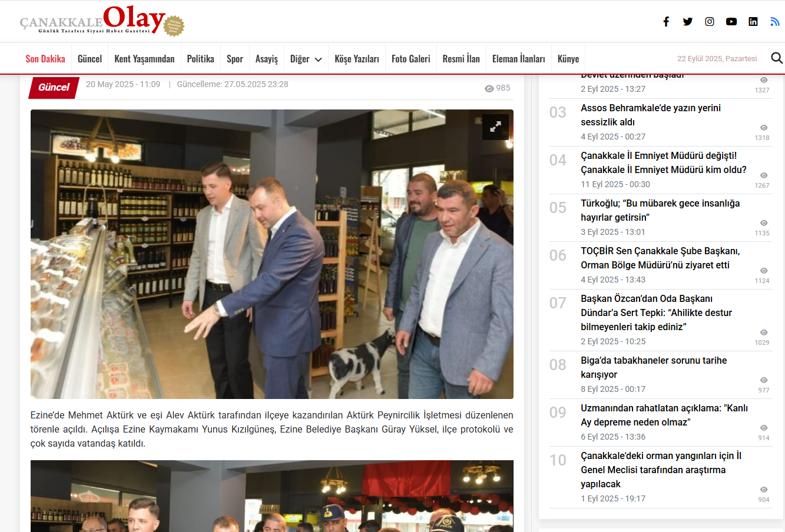Open the RSS feed icon
The height and width of the screenshot is (532, 785).
(x=775, y=22)
